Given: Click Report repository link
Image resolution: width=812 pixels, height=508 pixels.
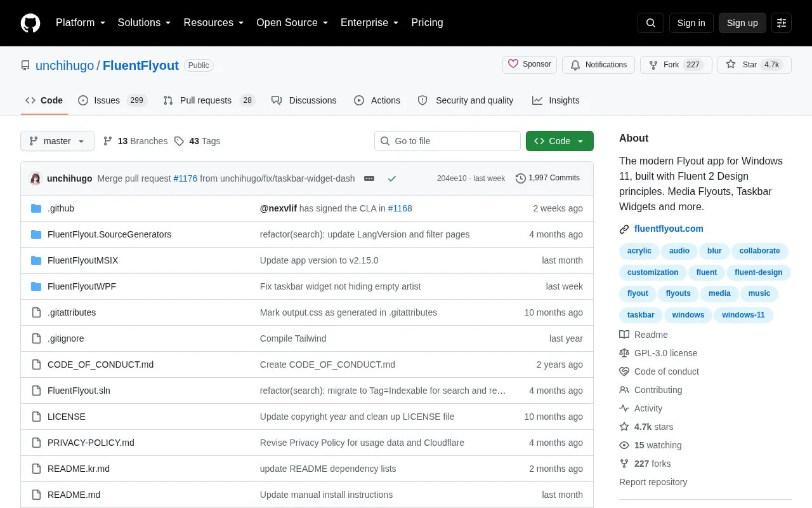Looking at the screenshot, I should click(653, 482).
